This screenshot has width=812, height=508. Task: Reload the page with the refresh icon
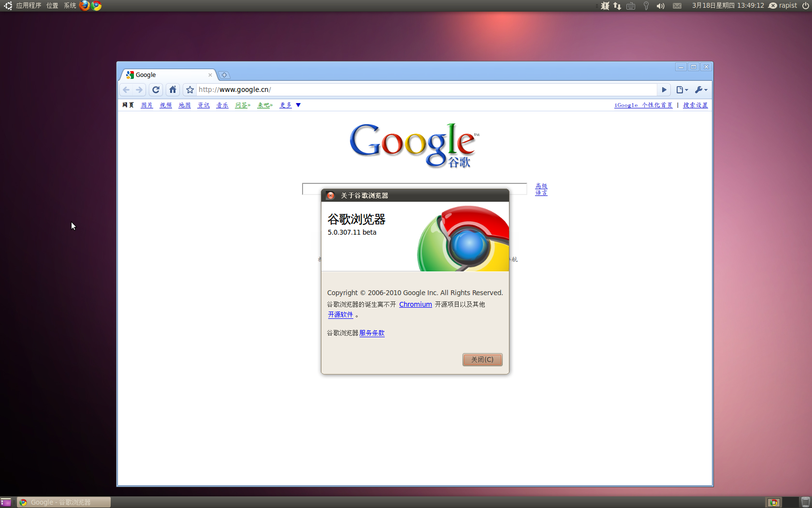pyautogui.click(x=156, y=90)
